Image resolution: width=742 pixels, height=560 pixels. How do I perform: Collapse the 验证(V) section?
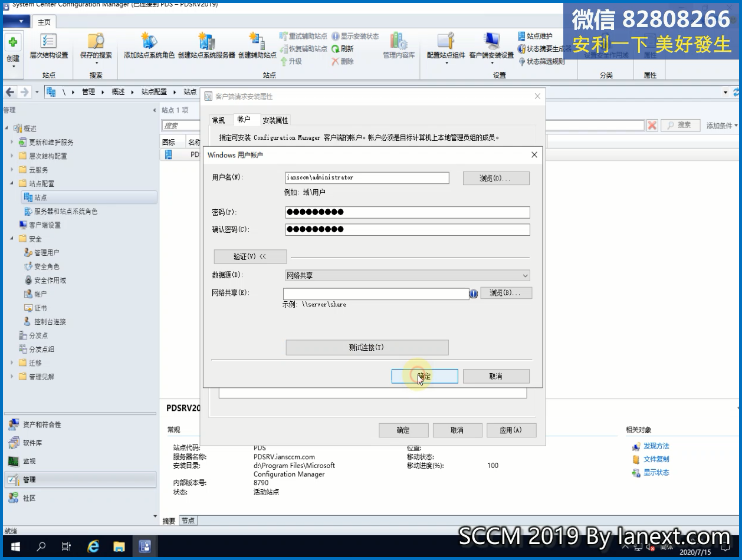(250, 257)
